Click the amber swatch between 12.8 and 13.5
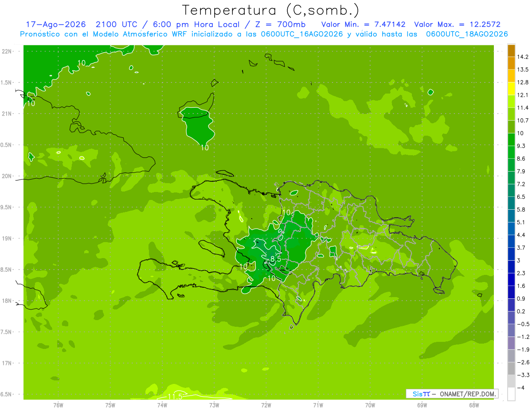Viewport: 532px width, 411px height. (511, 76)
